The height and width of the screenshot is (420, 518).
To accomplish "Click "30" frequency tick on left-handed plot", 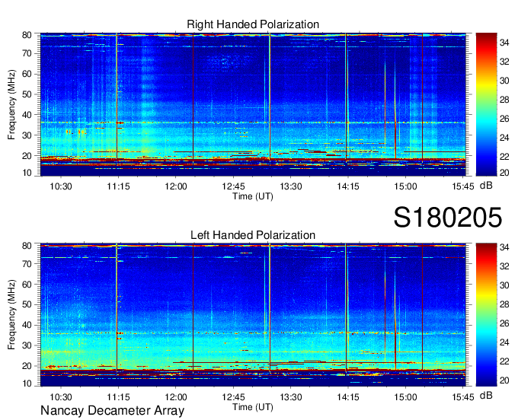I will click(x=27, y=345).
